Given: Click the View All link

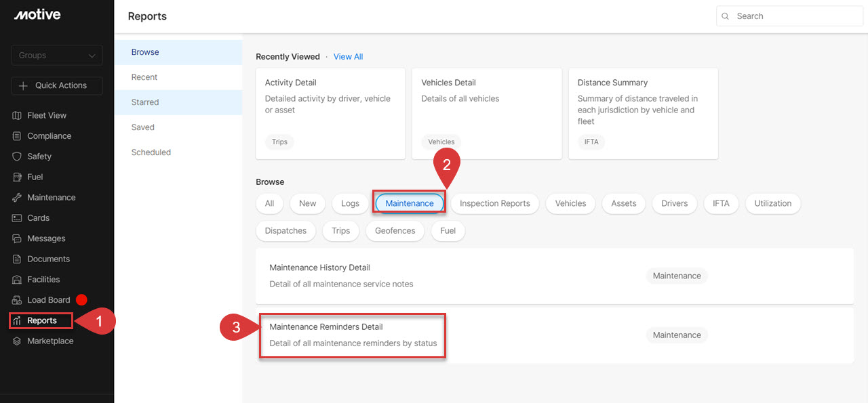Looking at the screenshot, I should tap(348, 57).
